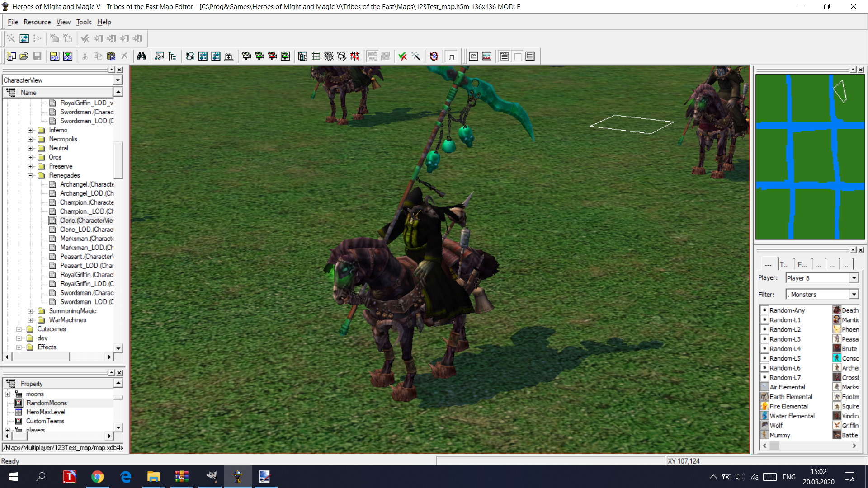Click the red-marked grid toolbar icon

355,56
